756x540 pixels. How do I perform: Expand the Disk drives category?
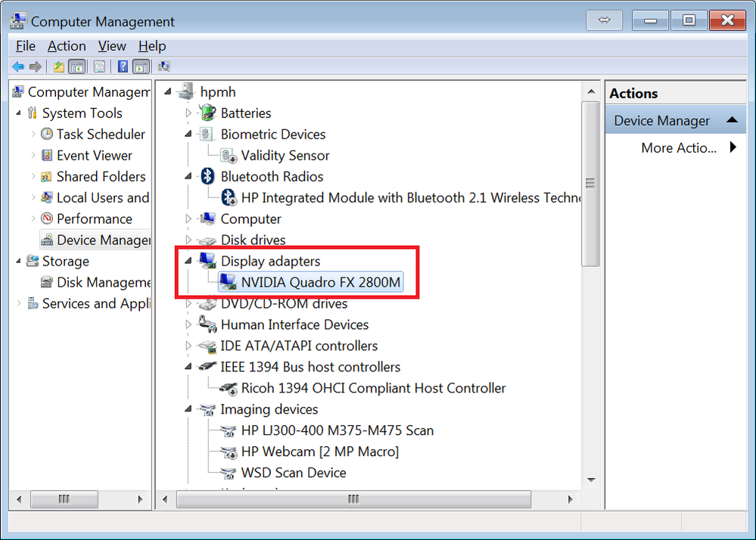pos(188,240)
